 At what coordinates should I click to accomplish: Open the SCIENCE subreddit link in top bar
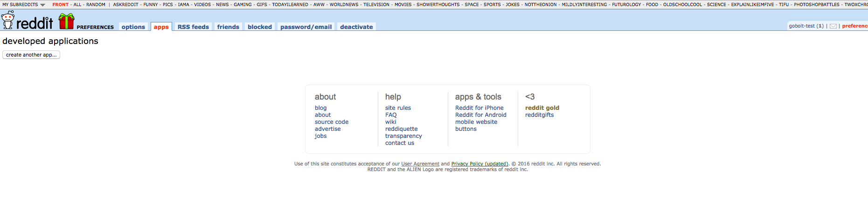(716, 5)
